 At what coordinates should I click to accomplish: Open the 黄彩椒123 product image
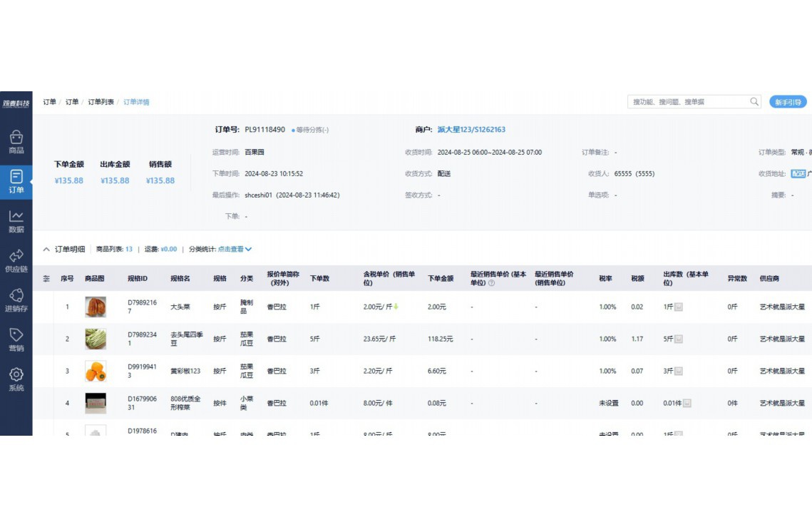pos(96,372)
